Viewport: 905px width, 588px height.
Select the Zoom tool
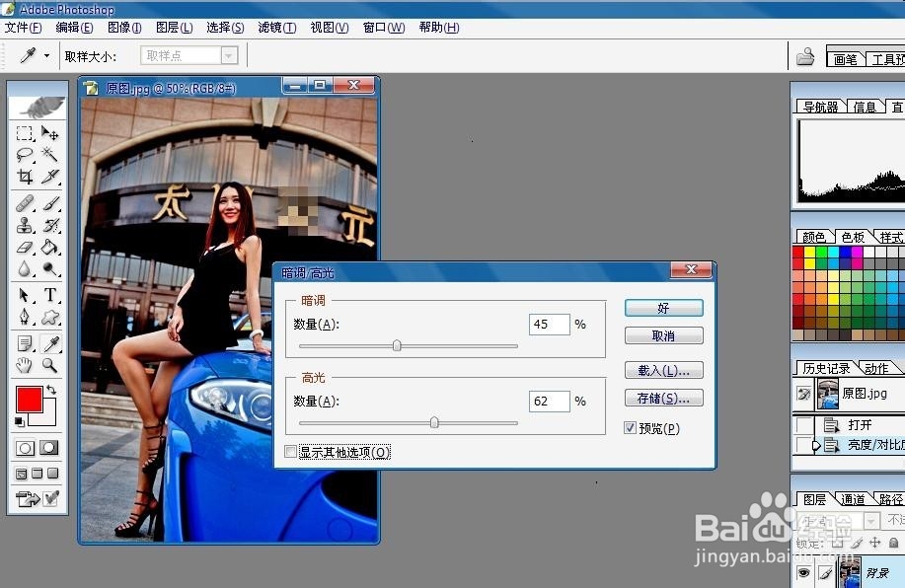click(x=51, y=364)
